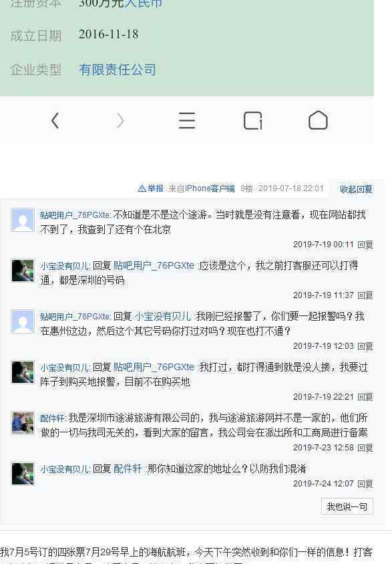The image size is (392, 564).
Task: Open 有限责任公司 company type link
Action: (118, 69)
